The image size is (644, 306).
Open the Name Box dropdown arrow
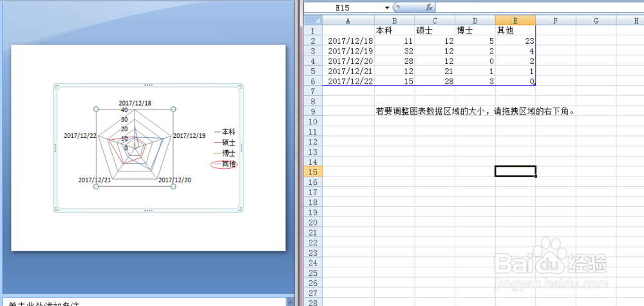pyautogui.click(x=386, y=7)
